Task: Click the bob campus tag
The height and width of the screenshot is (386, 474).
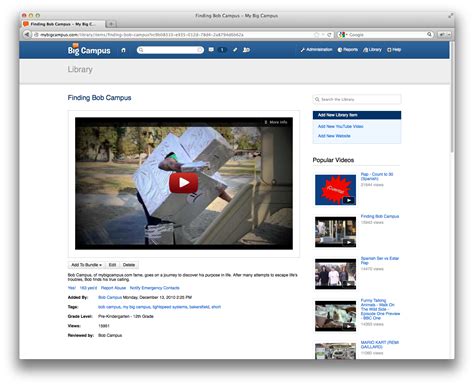Action: click(109, 307)
